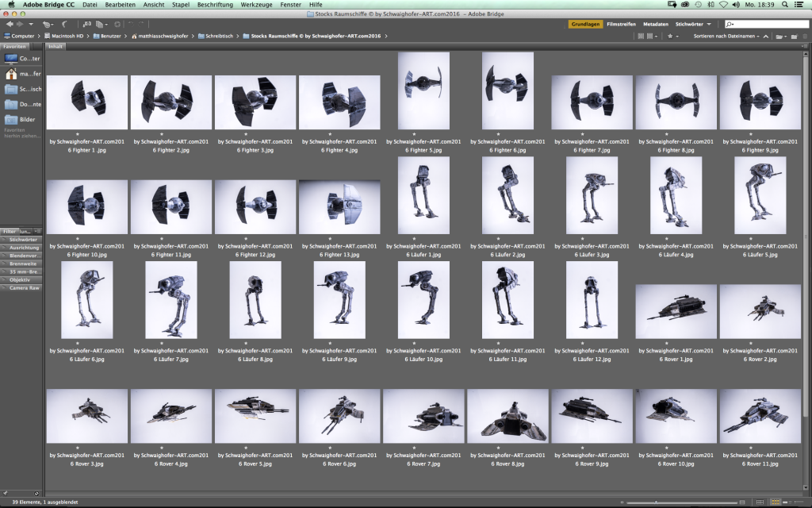The height and width of the screenshot is (508, 812).
Task: Go forward with the right arrow button
Action: point(20,24)
